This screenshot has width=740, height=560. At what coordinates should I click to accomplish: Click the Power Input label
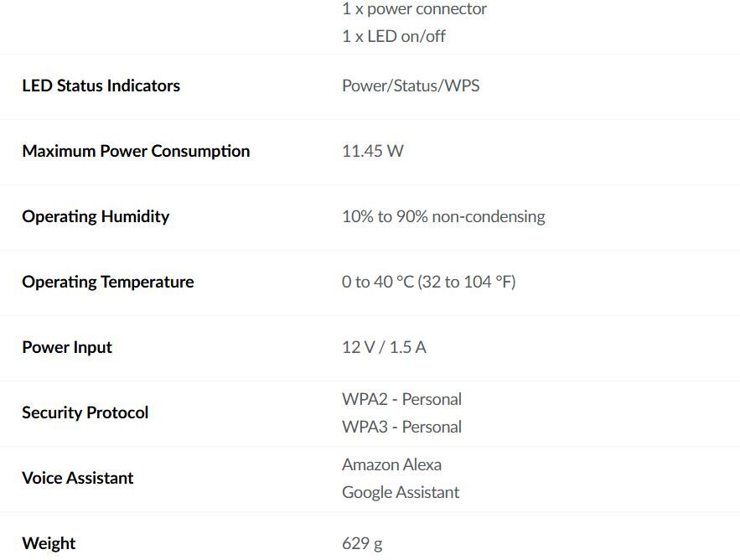click(x=67, y=347)
